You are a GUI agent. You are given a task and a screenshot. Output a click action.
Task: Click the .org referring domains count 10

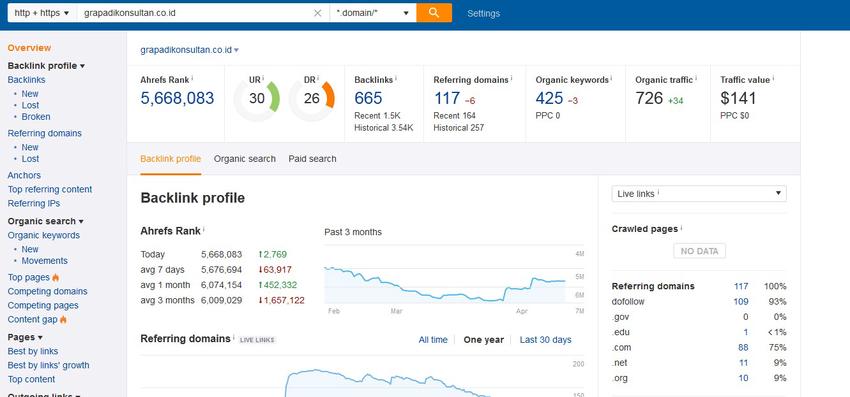743,378
